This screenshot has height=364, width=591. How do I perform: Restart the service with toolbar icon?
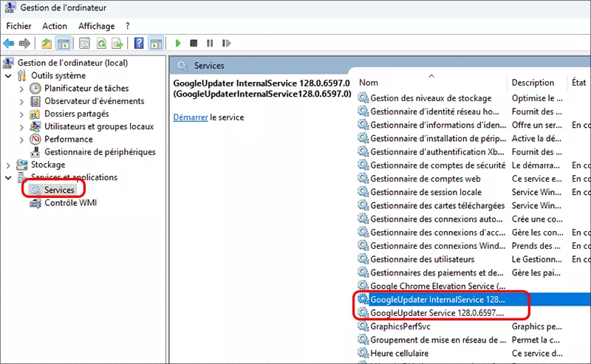(226, 44)
